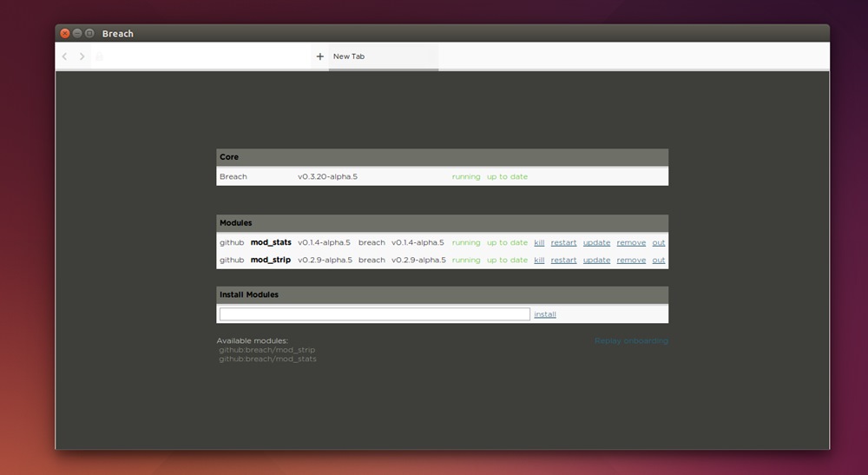Click the Replay onboarding link
This screenshot has width=868, height=475.
(631, 340)
